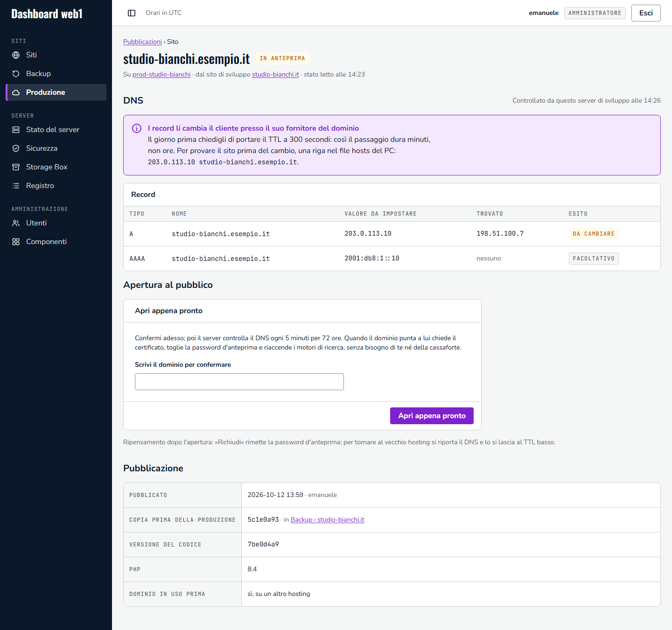Image resolution: width=672 pixels, height=630 pixels.
Task: Open Siti via globe icon
Action: [x=16, y=55]
